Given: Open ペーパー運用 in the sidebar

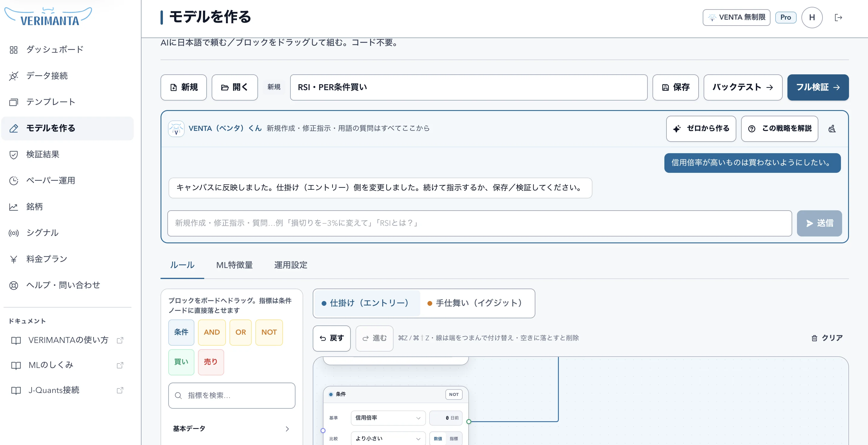Looking at the screenshot, I should point(67,180).
